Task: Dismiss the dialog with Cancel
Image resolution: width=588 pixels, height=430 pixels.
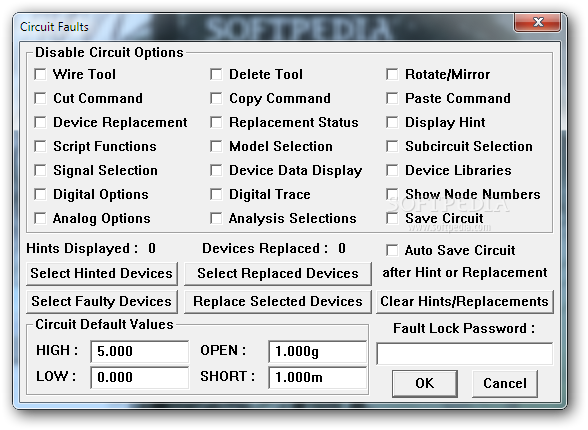Action: pyautogui.click(x=505, y=384)
